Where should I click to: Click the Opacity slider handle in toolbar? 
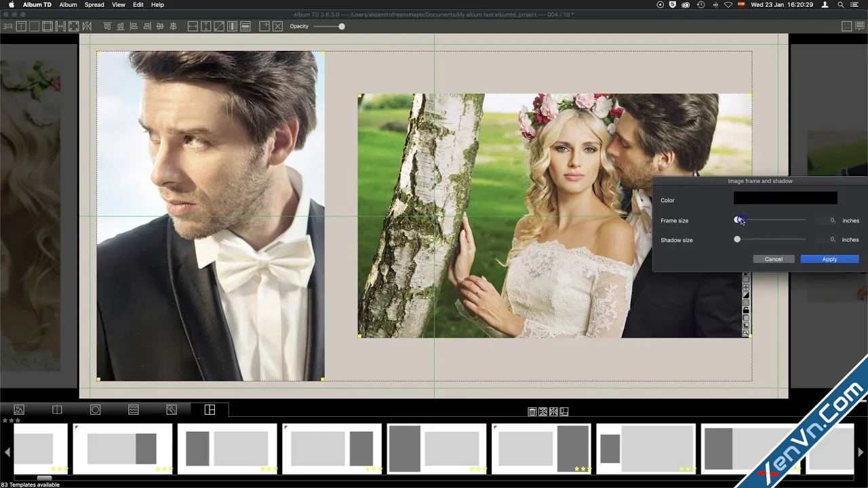(342, 26)
